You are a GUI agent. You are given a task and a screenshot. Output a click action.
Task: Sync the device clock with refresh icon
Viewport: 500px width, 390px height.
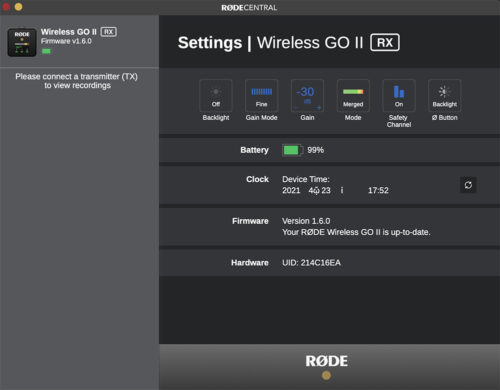[x=468, y=185]
